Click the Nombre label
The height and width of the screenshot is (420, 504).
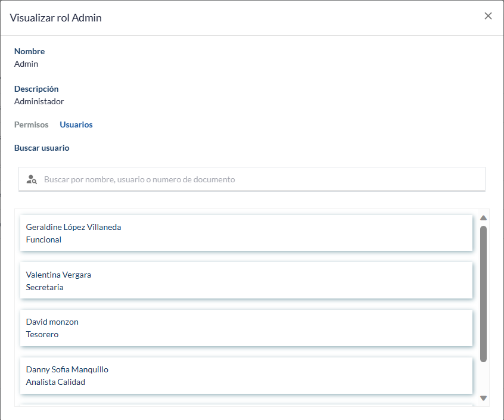29,51
